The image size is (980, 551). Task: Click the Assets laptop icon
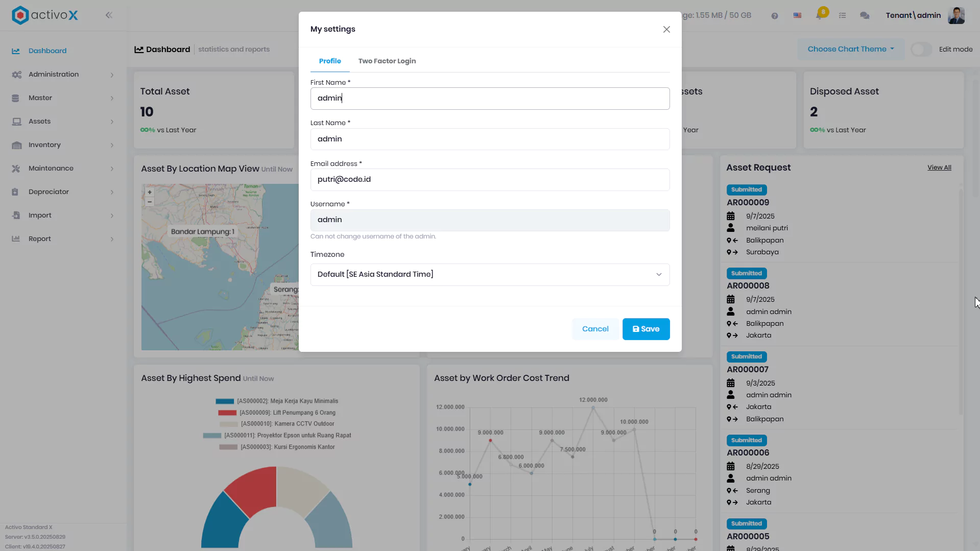point(16,122)
